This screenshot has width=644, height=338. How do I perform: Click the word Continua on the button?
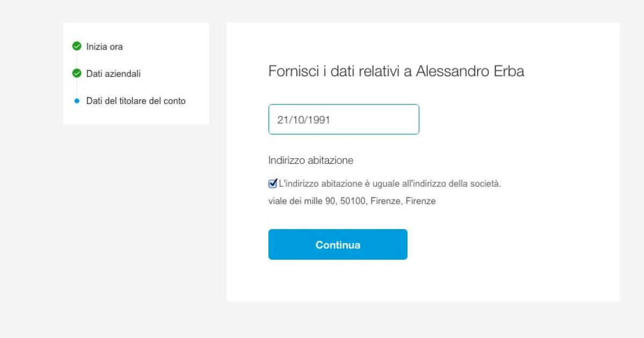point(338,245)
